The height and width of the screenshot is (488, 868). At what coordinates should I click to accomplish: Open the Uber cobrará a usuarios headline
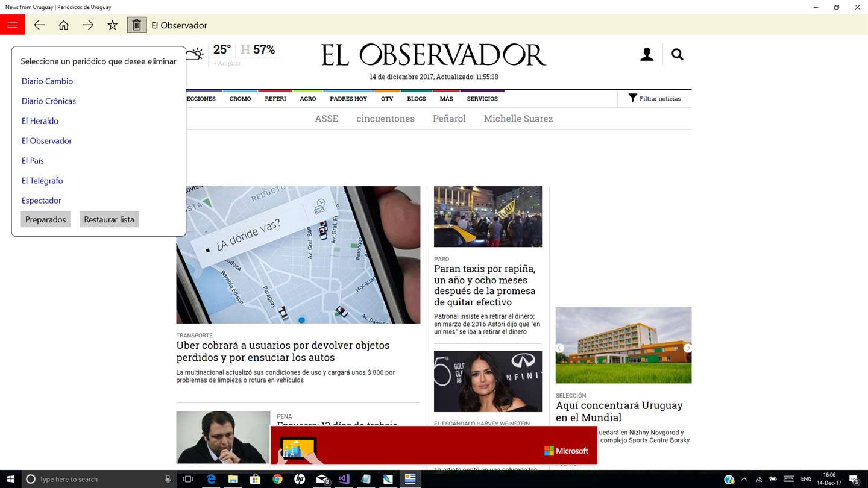point(283,351)
